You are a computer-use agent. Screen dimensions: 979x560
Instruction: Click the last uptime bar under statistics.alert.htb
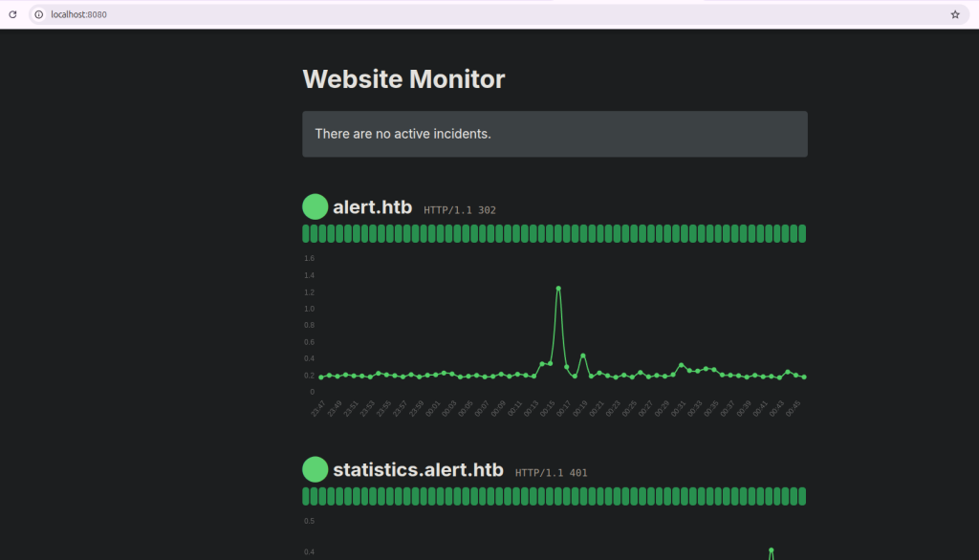pos(802,496)
